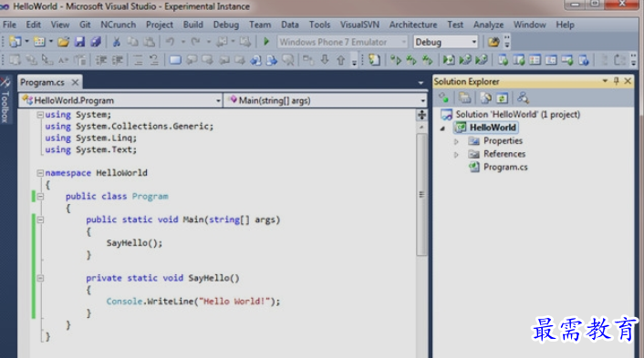Collapse the public class Program outline
644x358 pixels.
pos(40,197)
